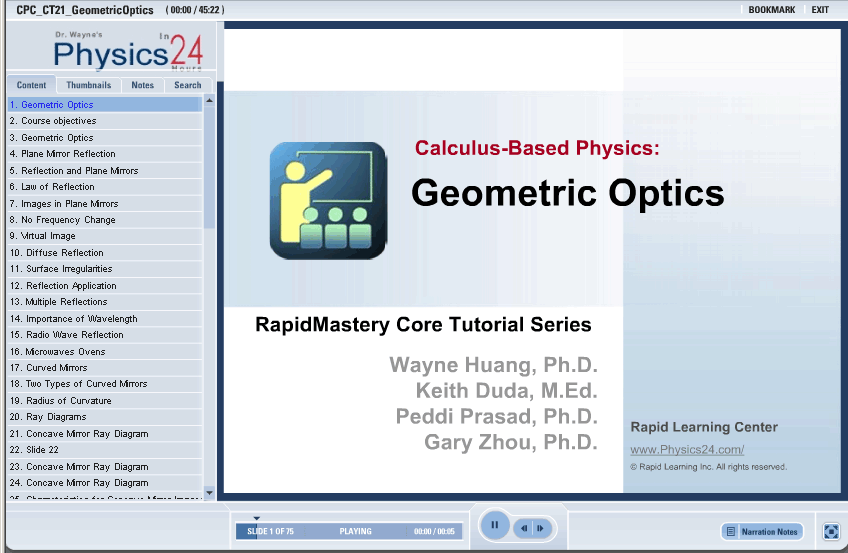Click the slide progress bar
This screenshot has width=848, height=553.
(348, 532)
